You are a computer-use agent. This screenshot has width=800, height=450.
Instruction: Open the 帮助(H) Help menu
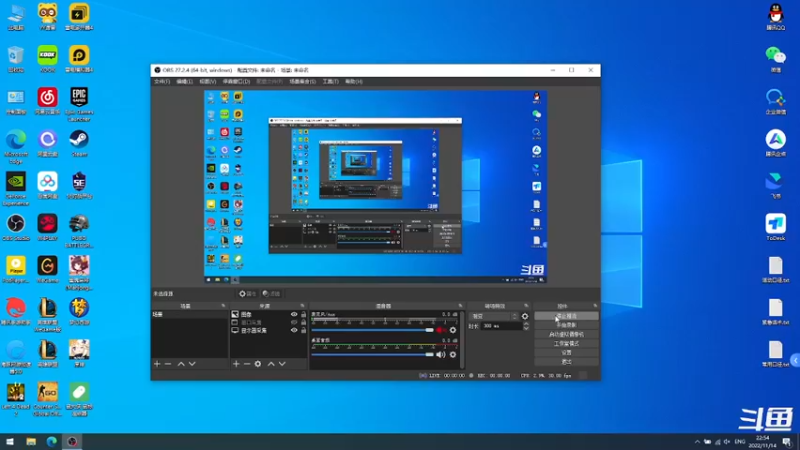pyautogui.click(x=354, y=82)
